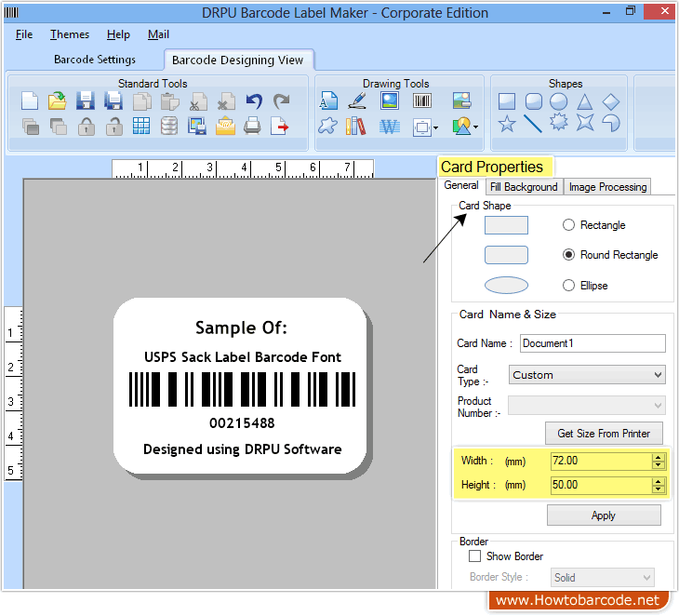
Task: Expand the watermark tool dropdown arrow
Action: pos(435,127)
